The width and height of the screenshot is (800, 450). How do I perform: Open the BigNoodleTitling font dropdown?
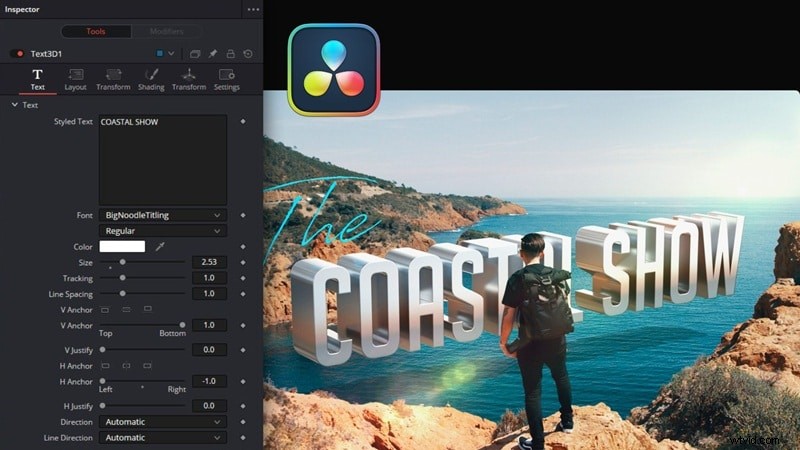click(163, 215)
